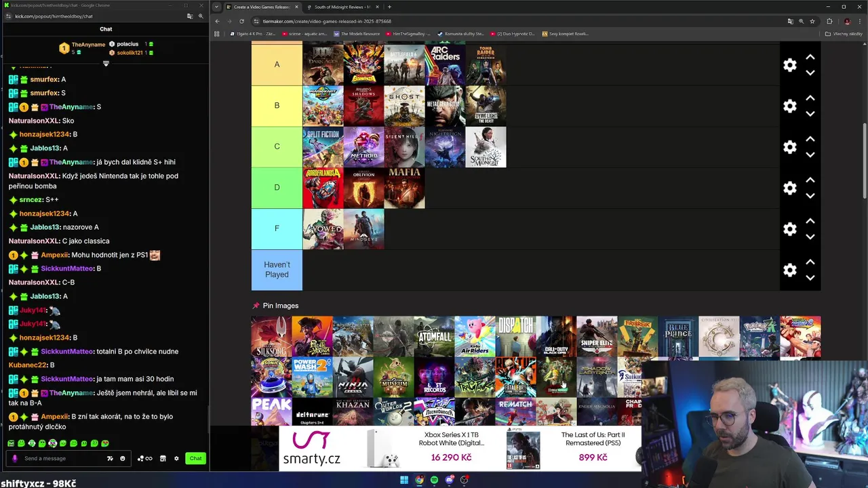Screen dimensions: 868x488
Task: Open settings gear for tier F row
Action: pyautogui.click(x=790, y=229)
